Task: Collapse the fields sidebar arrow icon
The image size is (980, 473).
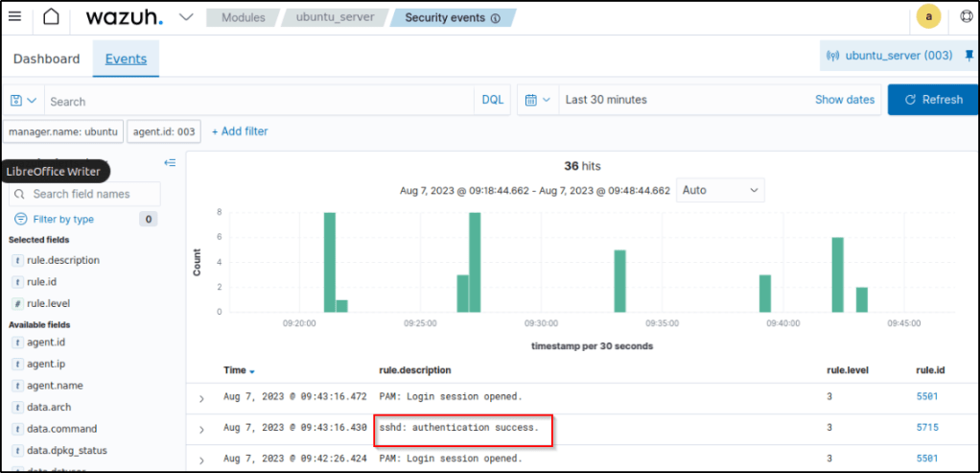Action: [x=170, y=163]
